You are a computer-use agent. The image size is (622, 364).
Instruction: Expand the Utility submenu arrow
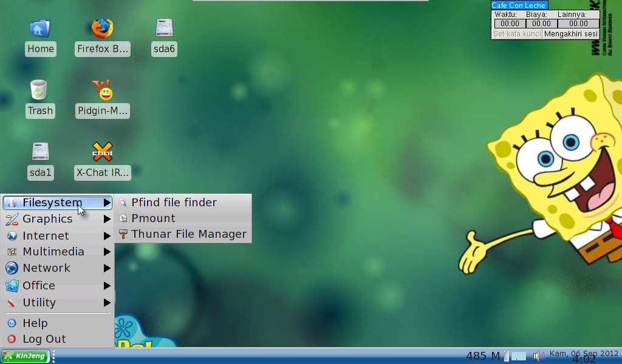[x=107, y=303]
